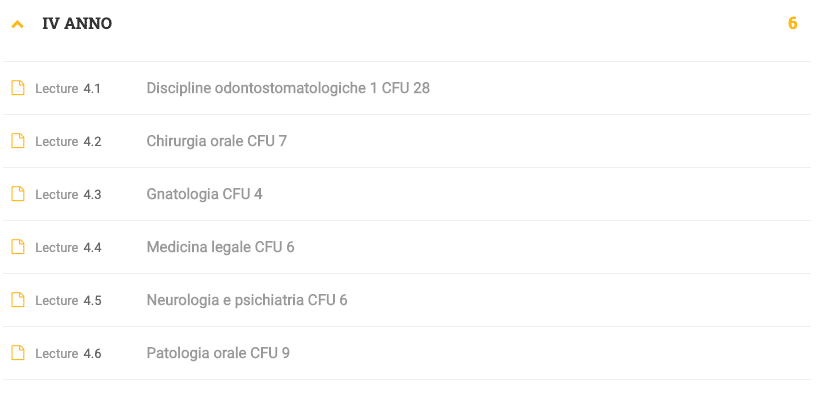Image resolution: width=824 pixels, height=397 pixels.
Task: Open Patologia orale CFU 9 lecture
Action: click(x=218, y=353)
